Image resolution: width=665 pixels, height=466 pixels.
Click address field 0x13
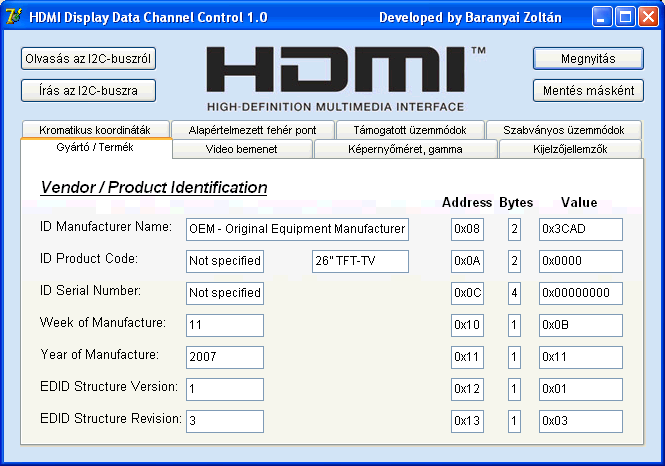click(467, 421)
